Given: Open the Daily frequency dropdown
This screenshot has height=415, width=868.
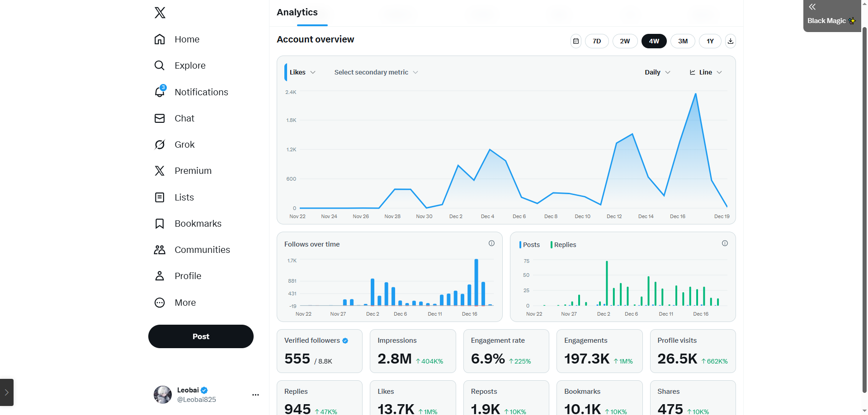Looking at the screenshot, I should point(657,72).
